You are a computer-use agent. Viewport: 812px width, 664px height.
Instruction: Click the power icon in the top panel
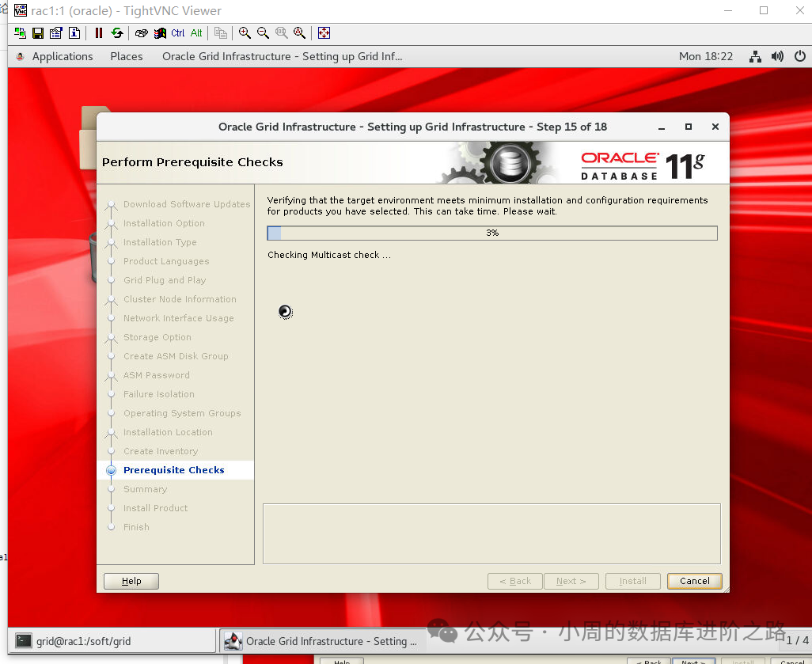[800, 56]
